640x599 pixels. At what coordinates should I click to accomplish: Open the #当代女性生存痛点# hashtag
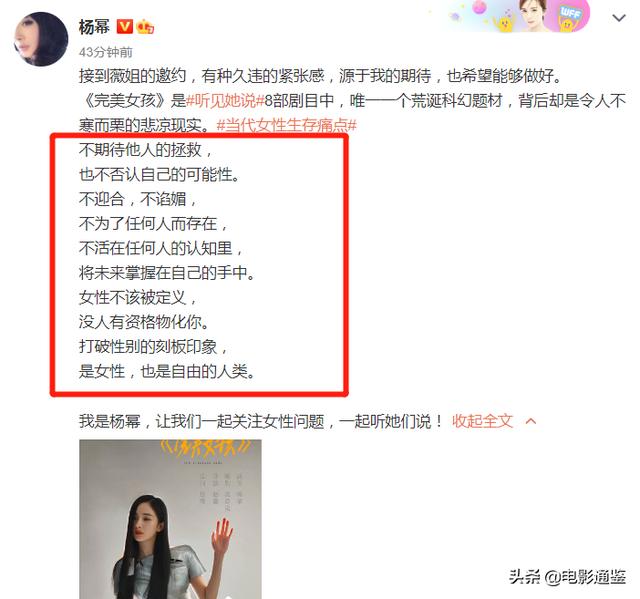(x=287, y=125)
